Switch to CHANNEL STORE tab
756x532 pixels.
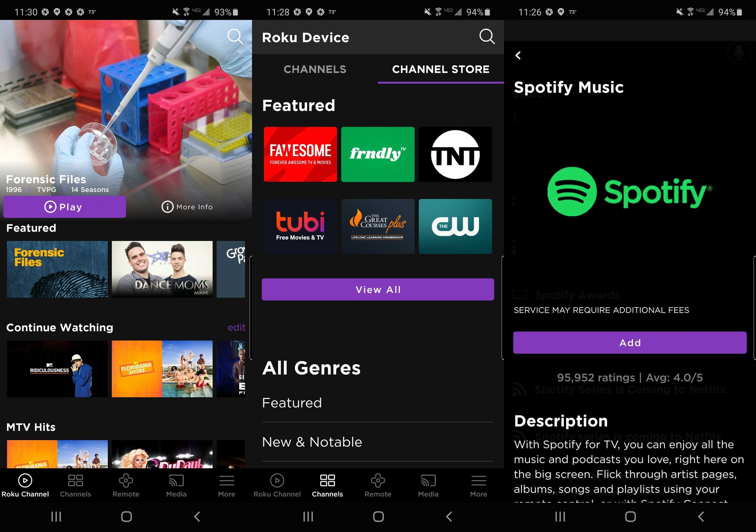440,69
